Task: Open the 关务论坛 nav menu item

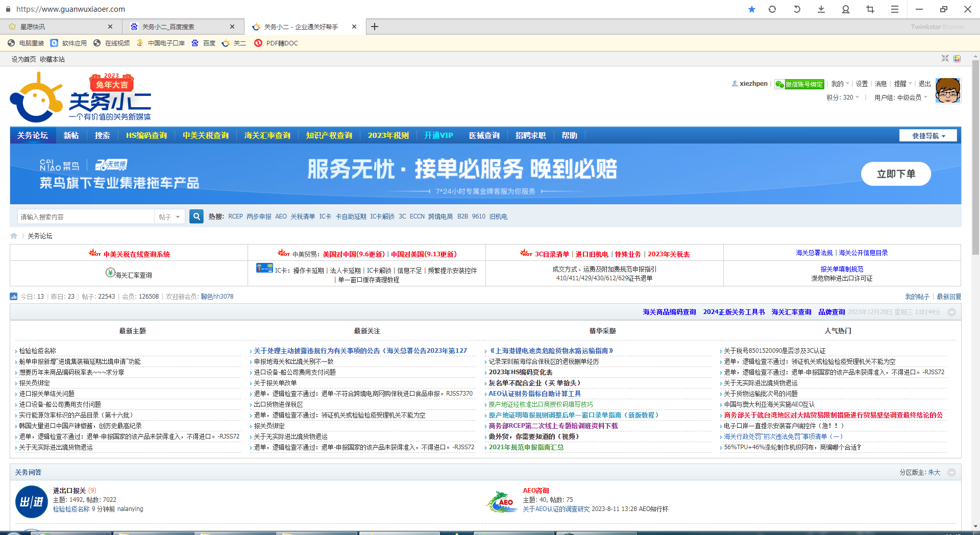Action: 33,135
